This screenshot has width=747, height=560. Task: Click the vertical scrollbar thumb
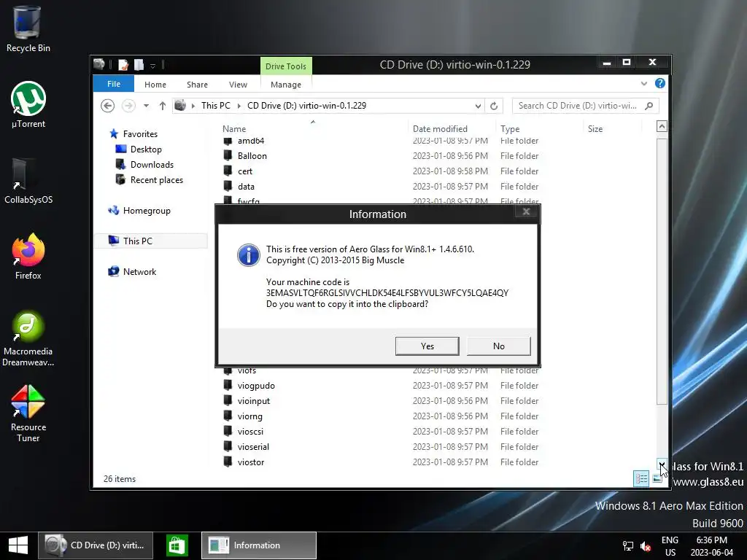click(662, 271)
